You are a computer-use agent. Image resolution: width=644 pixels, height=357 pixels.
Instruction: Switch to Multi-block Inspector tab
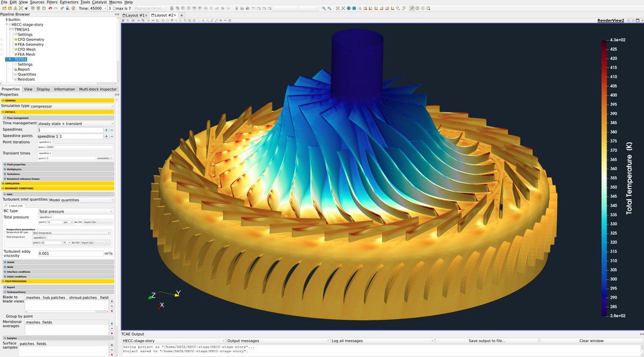(97, 89)
